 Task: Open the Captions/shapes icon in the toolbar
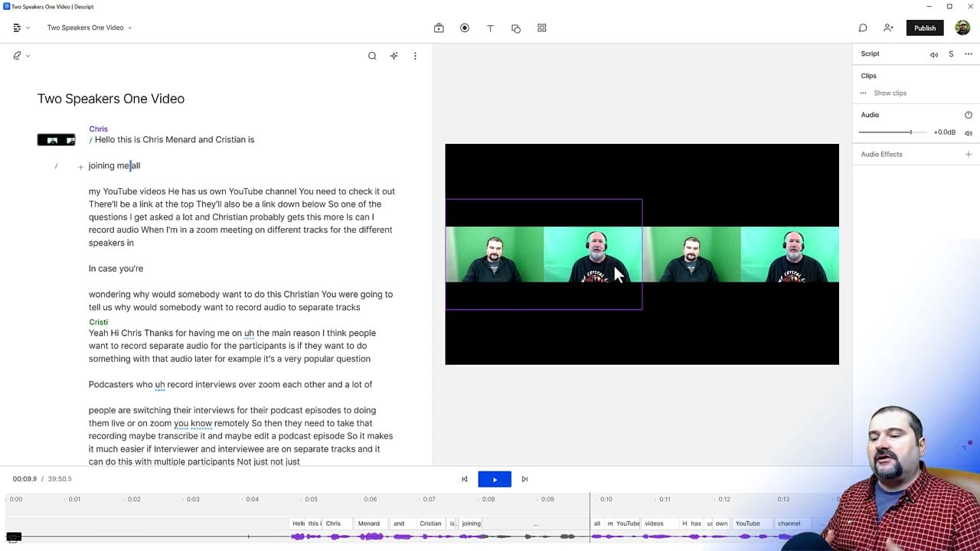pyautogui.click(x=516, y=28)
